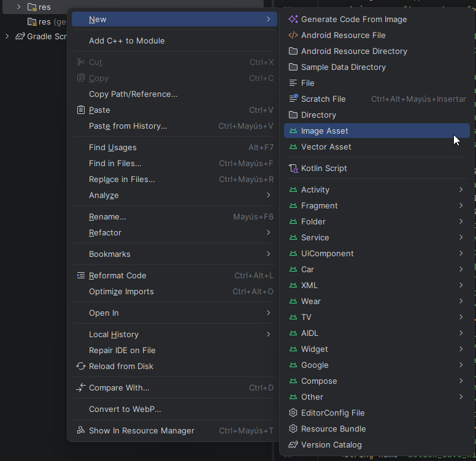
Task: Open the Car submenu item
Action: (x=377, y=269)
